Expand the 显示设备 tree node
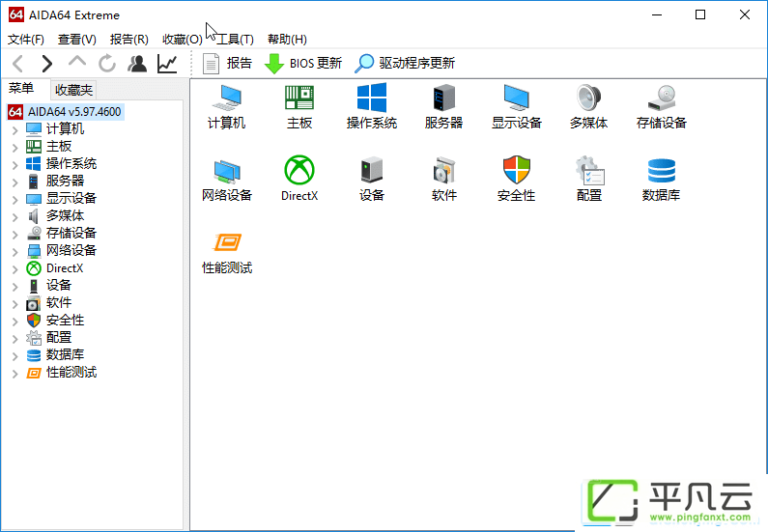The width and height of the screenshot is (768, 532). [14, 200]
